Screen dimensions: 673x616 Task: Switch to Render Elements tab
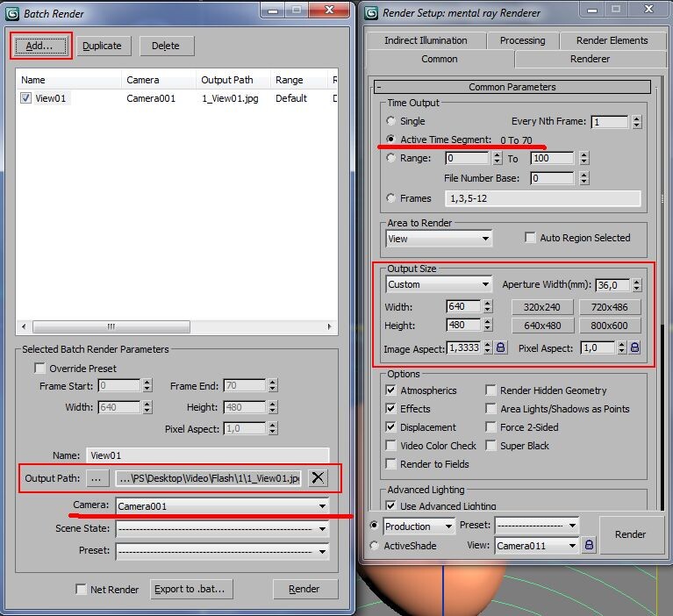click(x=612, y=40)
